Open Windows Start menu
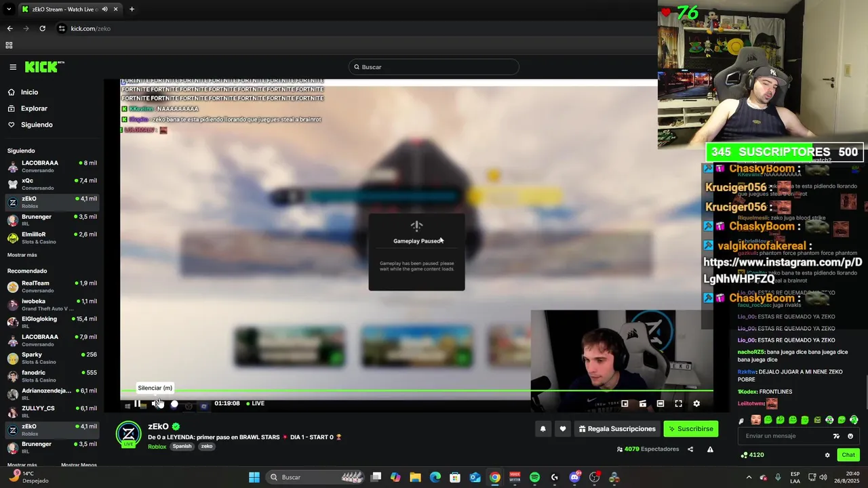Image resolution: width=868 pixels, height=488 pixels. (254, 477)
